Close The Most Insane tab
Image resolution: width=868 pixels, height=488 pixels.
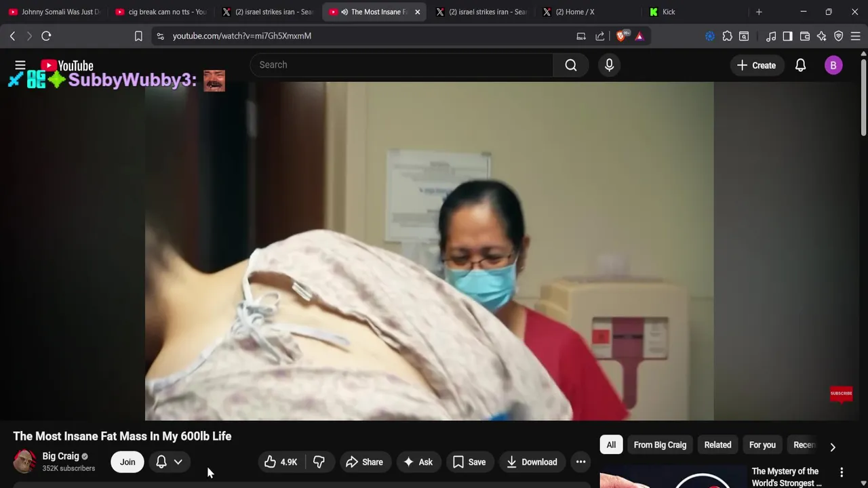click(x=417, y=12)
